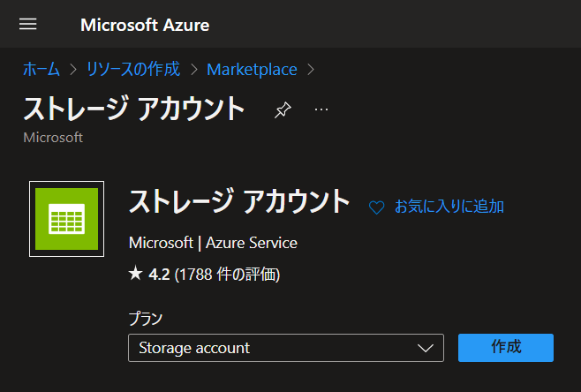Click the large ストレージ アカウント page heading
The image size is (581, 392).
(x=133, y=109)
